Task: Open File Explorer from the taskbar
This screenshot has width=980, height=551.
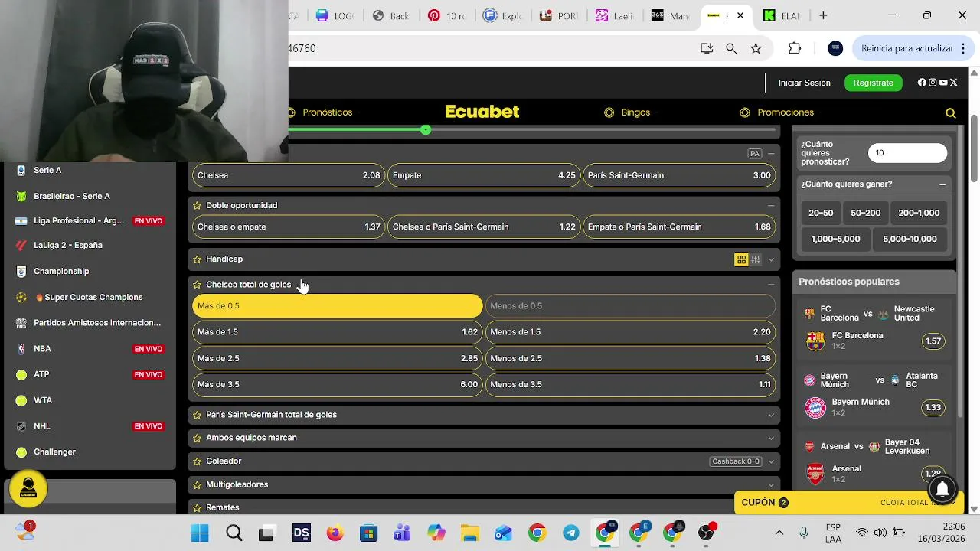Action: point(469,533)
